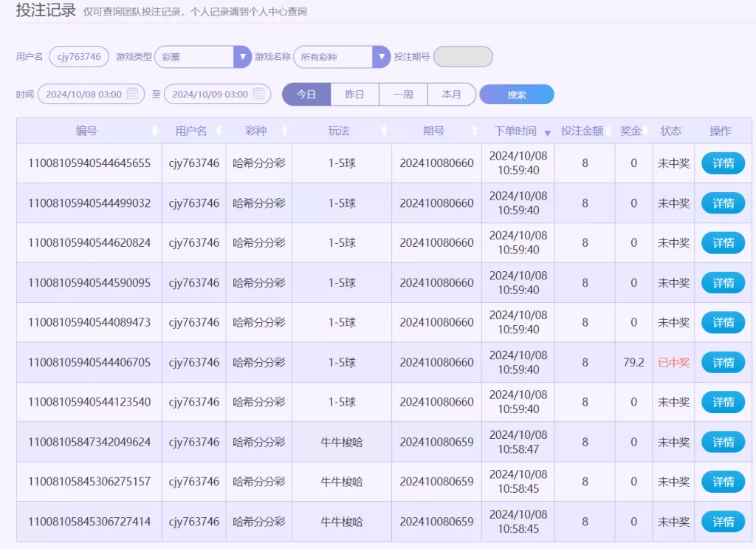Expand the 游戏类型 彩票 dropdown

pyautogui.click(x=242, y=57)
